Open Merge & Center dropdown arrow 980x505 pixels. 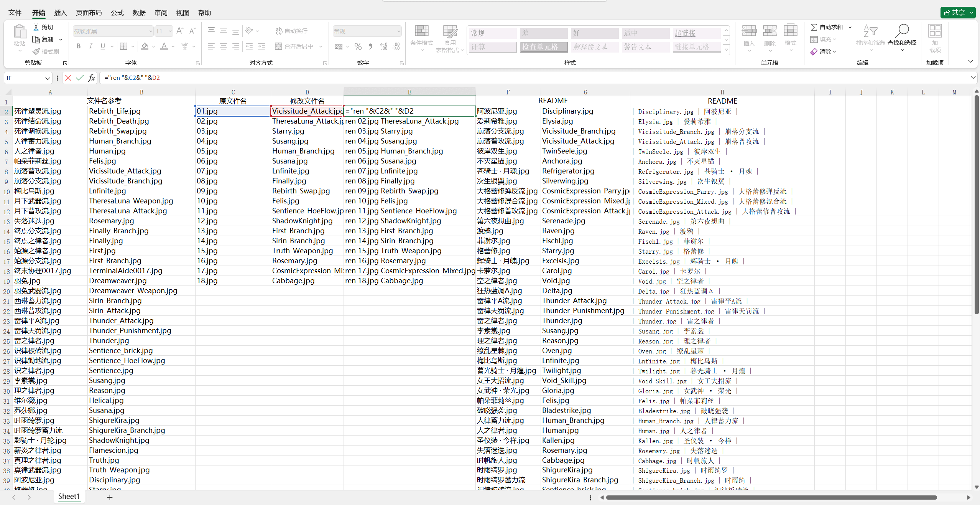click(321, 46)
